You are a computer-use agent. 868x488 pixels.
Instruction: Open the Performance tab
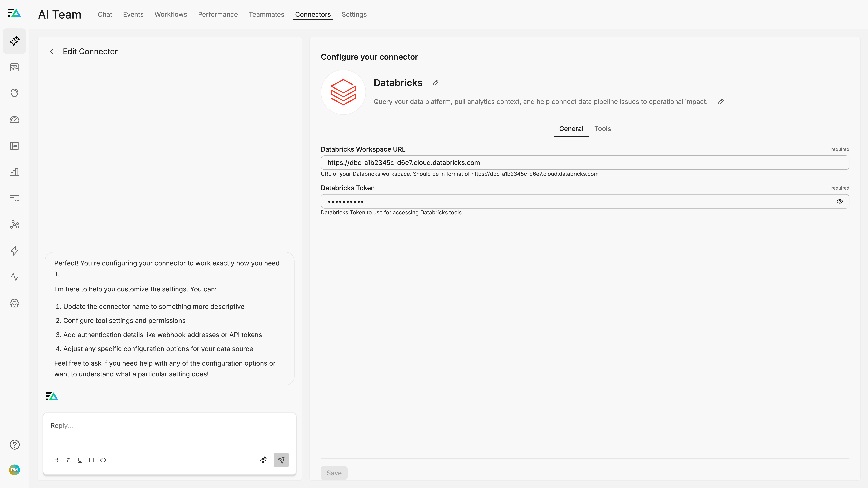point(218,14)
